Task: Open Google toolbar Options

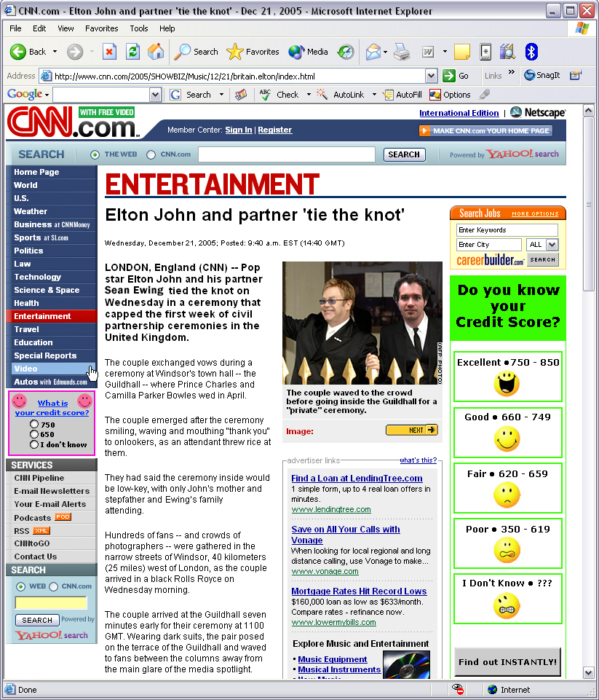Action: 450,95
